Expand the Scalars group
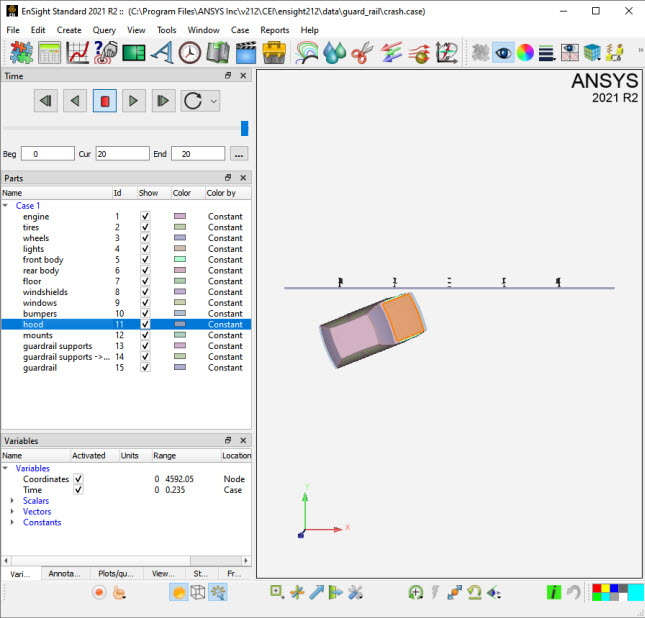The height and width of the screenshot is (618, 645). tap(12, 501)
